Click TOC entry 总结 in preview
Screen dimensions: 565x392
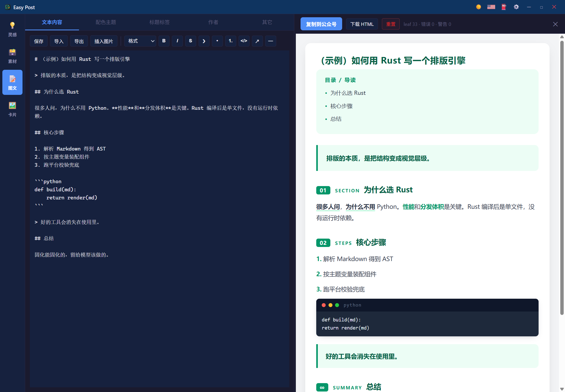pos(336,119)
